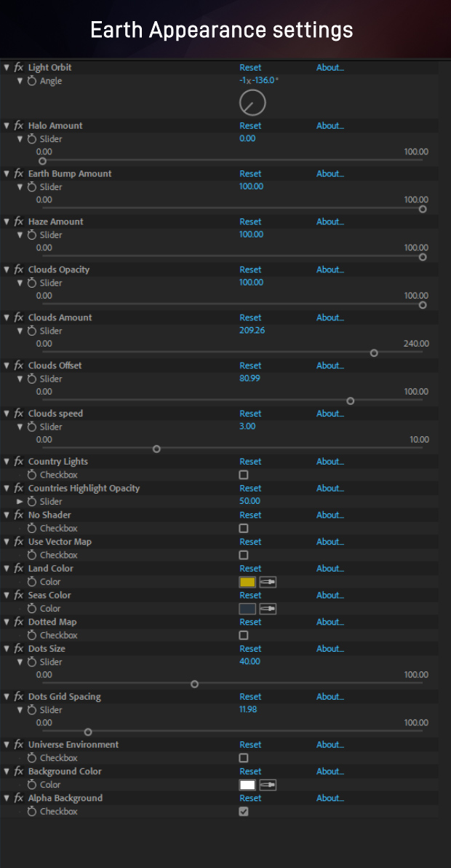
Task: Click the Clouds Offset value 80.99
Action: coord(250,379)
